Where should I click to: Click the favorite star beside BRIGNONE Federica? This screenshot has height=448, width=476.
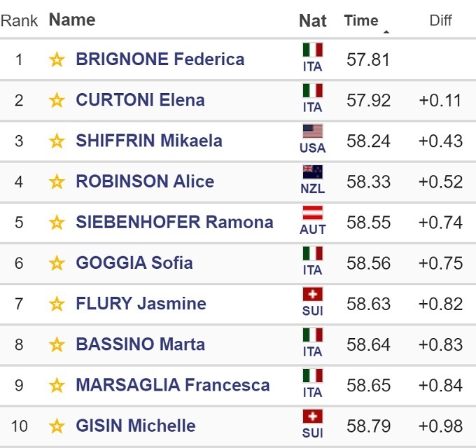pyautogui.click(x=57, y=59)
